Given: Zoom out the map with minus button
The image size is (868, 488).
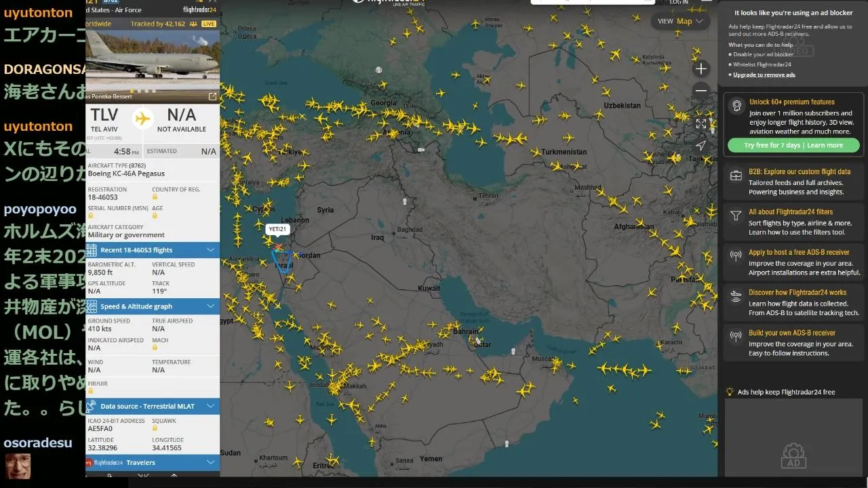Looking at the screenshot, I should 701,91.
